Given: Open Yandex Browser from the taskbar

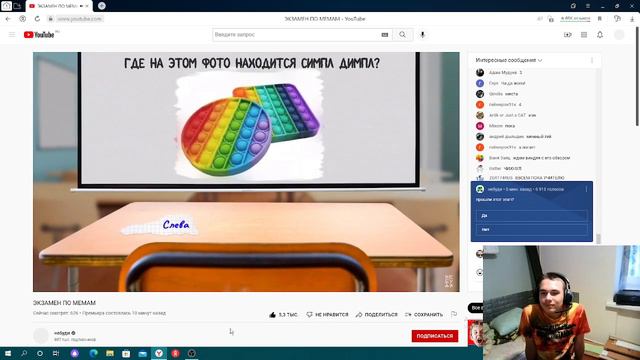Looking at the screenshot, I should 159,353.
